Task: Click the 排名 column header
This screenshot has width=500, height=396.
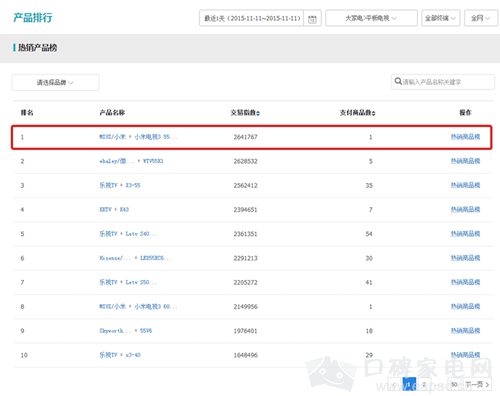Action: (27, 113)
